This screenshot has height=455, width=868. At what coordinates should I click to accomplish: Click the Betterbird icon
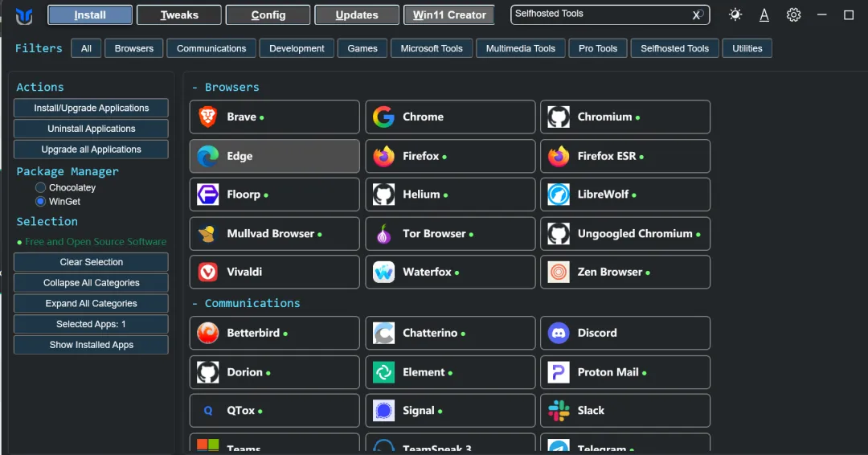(x=208, y=333)
